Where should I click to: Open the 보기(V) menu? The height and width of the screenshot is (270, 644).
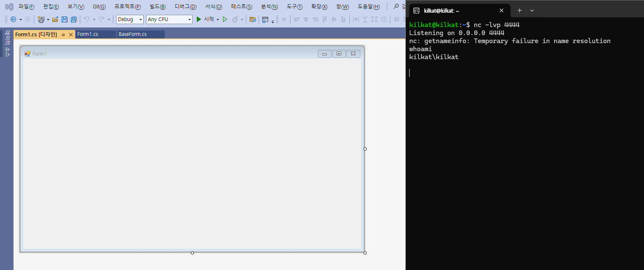pyautogui.click(x=76, y=7)
